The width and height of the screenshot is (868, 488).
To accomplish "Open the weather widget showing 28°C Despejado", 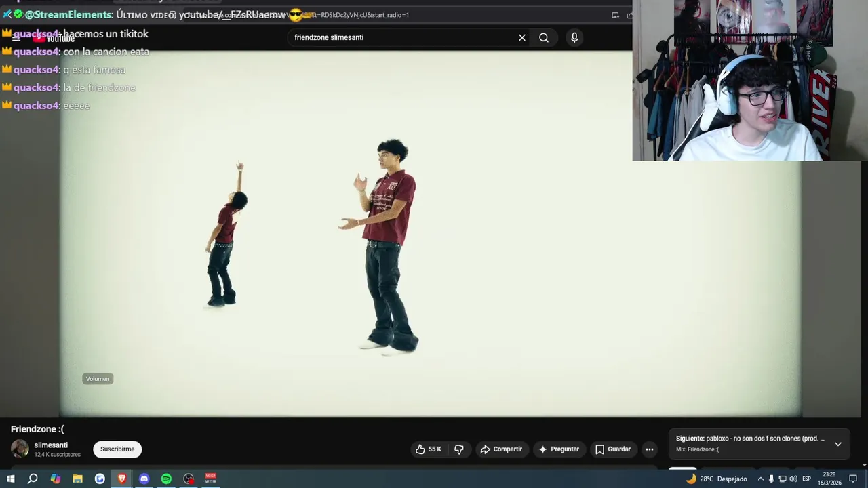I will click(x=716, y=479).
